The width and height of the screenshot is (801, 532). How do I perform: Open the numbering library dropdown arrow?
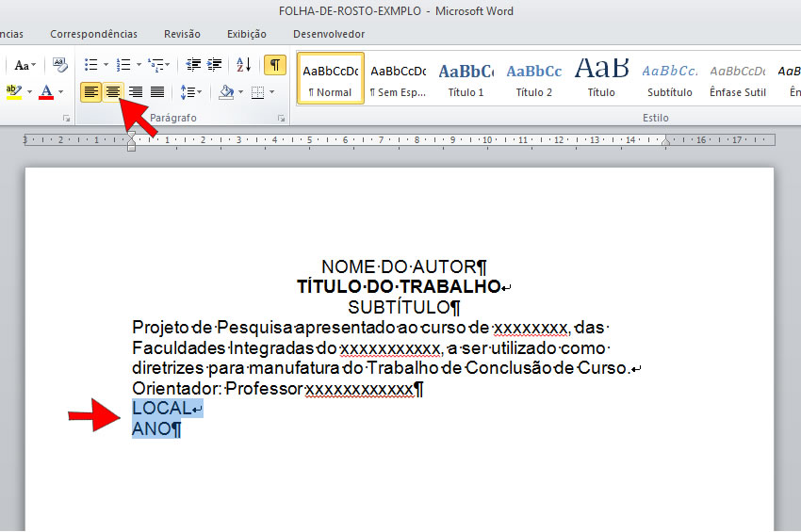[x=139, y=65]
